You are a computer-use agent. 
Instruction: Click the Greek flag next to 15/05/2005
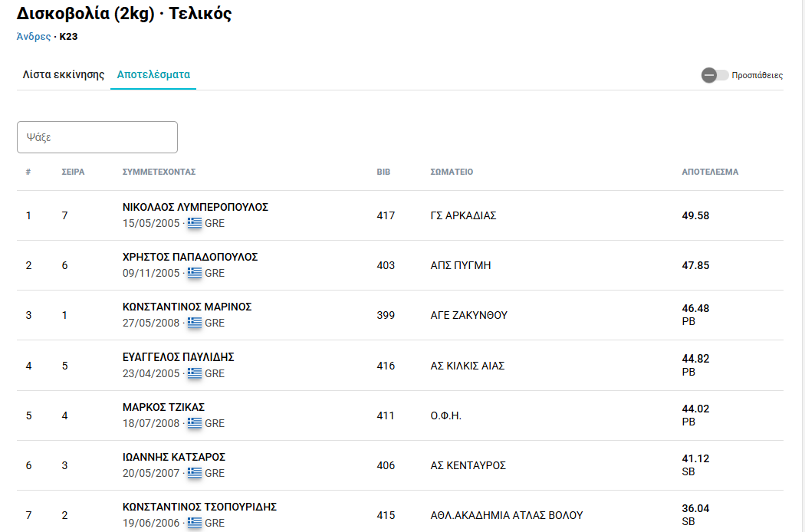[195, 223]
